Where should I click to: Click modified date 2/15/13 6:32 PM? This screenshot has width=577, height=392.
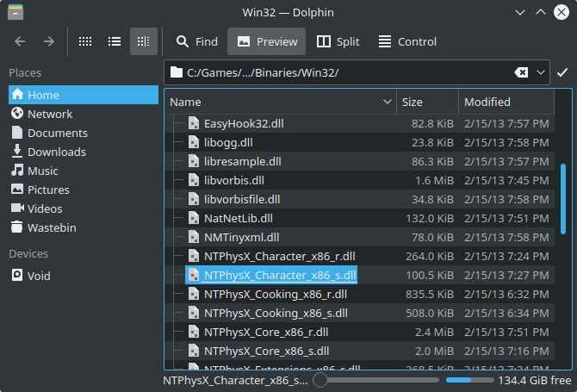click(x=506, y=294)
